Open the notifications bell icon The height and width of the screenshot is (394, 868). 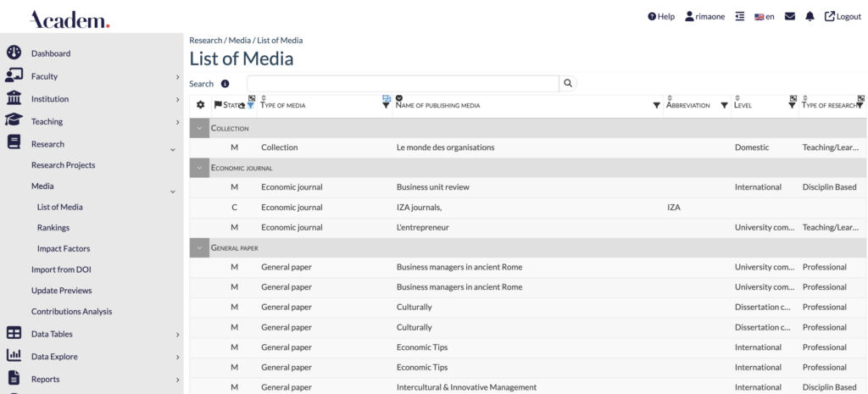click(810, 17)
